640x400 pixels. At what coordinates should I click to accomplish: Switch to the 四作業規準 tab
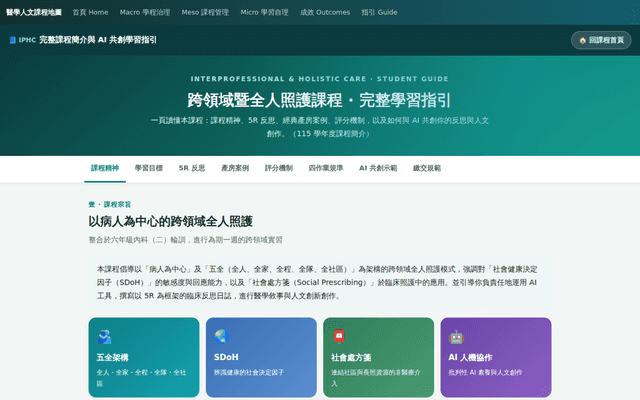tap(326, 168)
